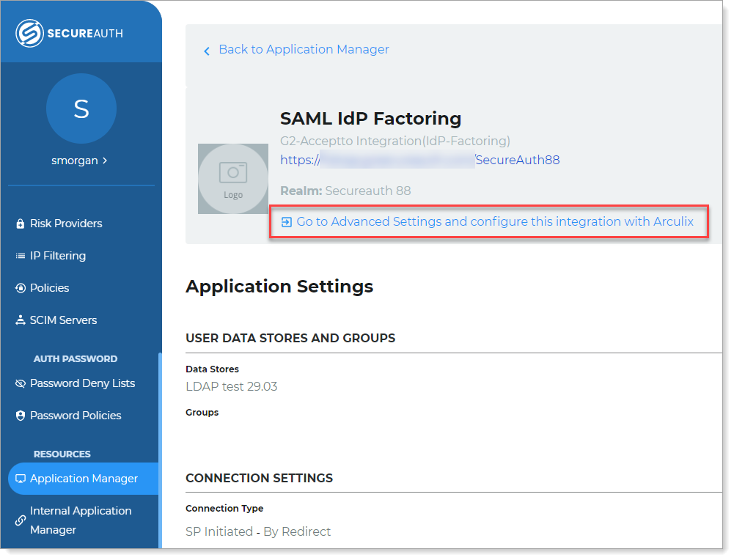Open Internal Application Manager

pos(81,520)
